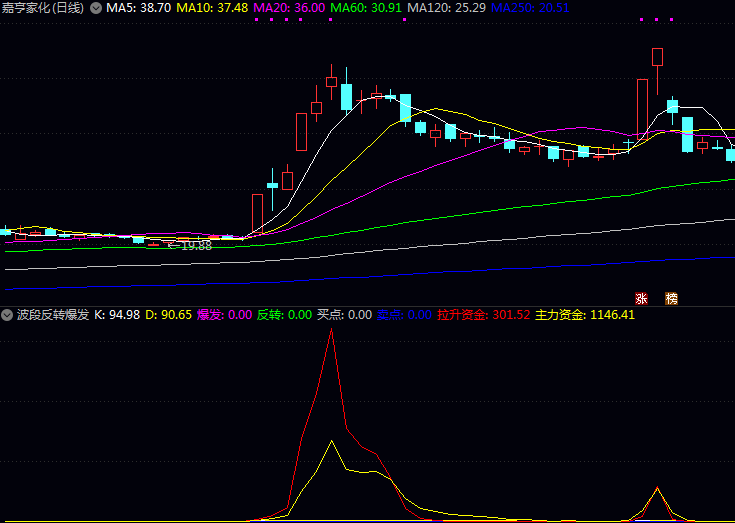Select the magenta MA20 label

coord(290,8)
